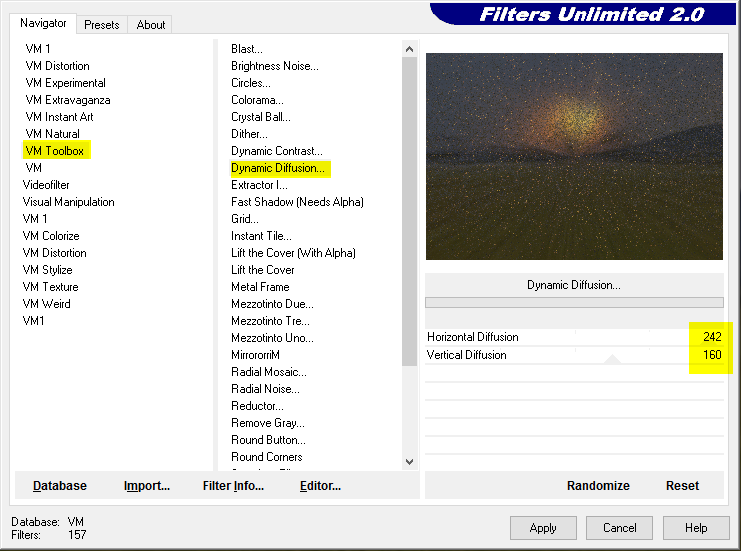
Task: Select Brightness Noise... filter
Action: [275, 66]
